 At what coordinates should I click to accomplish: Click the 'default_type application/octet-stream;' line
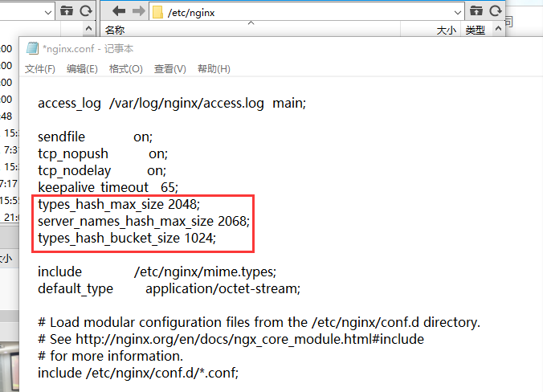(169, 289)
